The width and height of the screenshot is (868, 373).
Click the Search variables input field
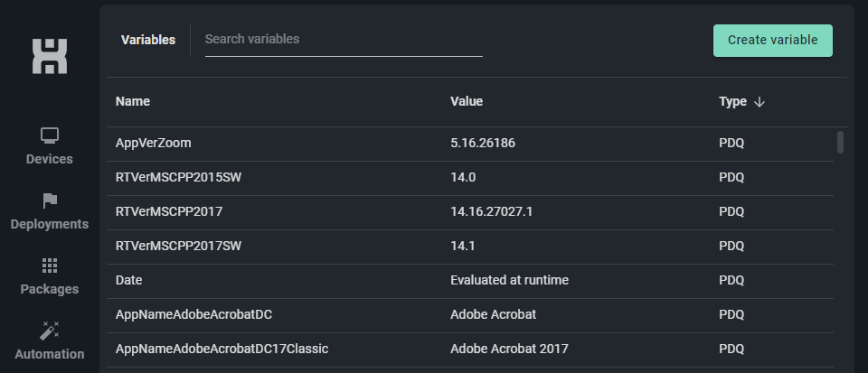pyautogui.click(x=344, y=40)
